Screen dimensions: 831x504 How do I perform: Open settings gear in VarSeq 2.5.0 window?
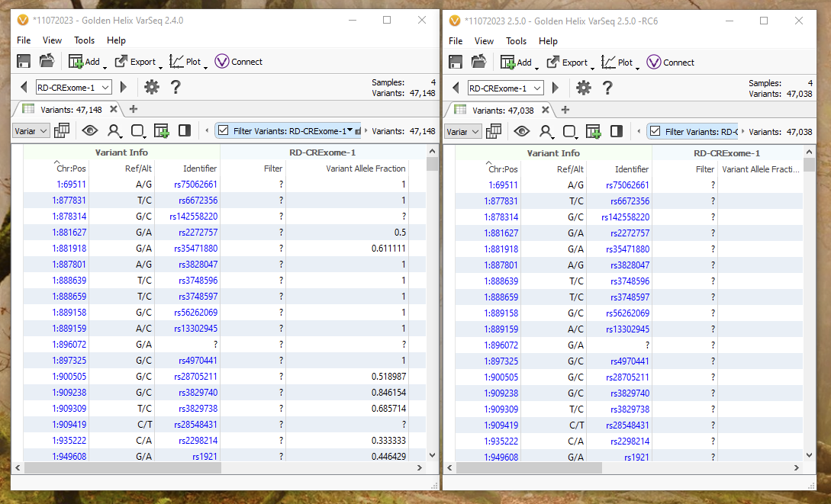tap(584, 88)
